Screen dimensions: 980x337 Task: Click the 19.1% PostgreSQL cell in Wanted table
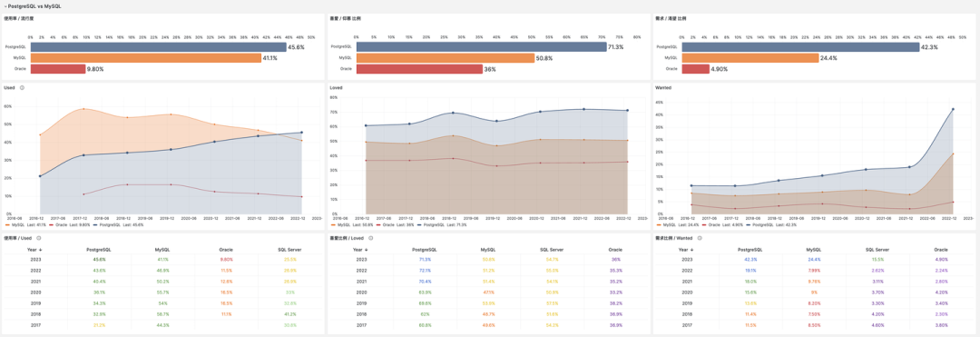click(x=751, y=269)
